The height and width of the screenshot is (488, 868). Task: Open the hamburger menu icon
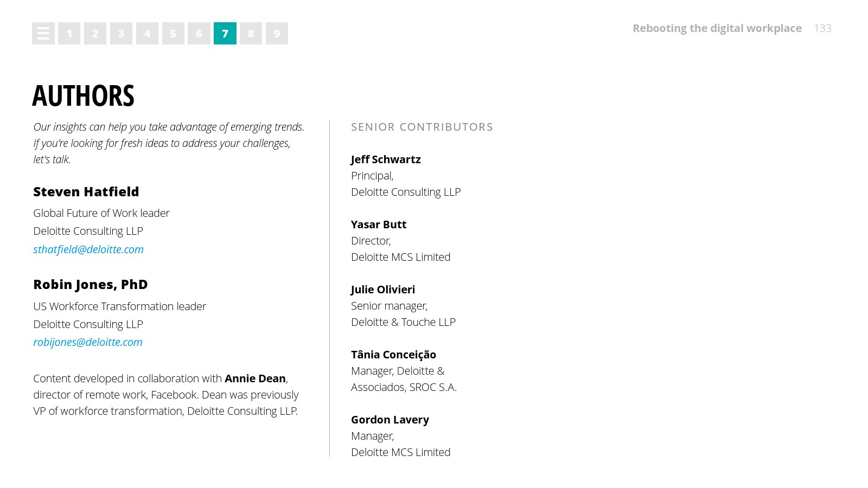pyautogui.click(x=43, y=34)
